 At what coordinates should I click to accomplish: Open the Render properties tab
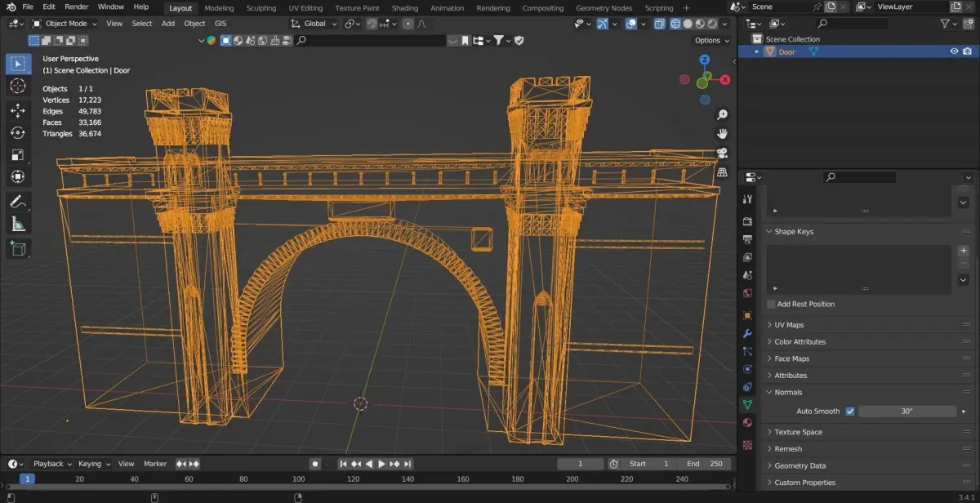pos(747,221)
